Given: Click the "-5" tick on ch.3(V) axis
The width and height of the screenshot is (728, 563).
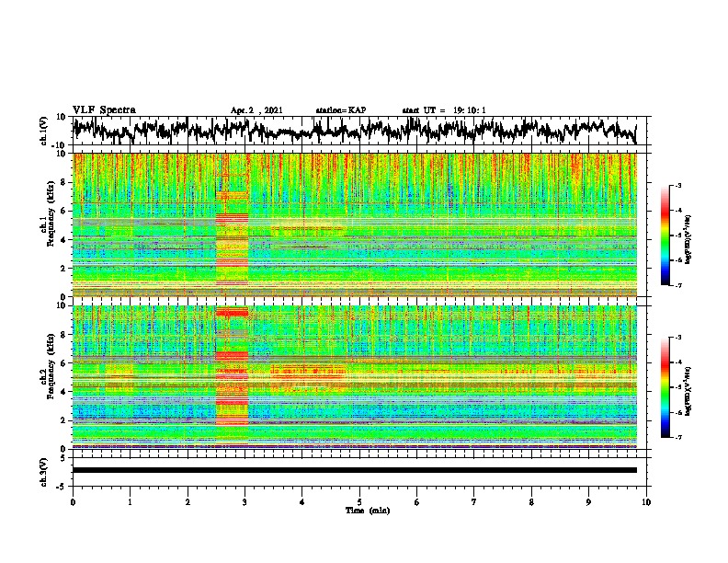Looking at the screenshot, I should click(62, 487).
